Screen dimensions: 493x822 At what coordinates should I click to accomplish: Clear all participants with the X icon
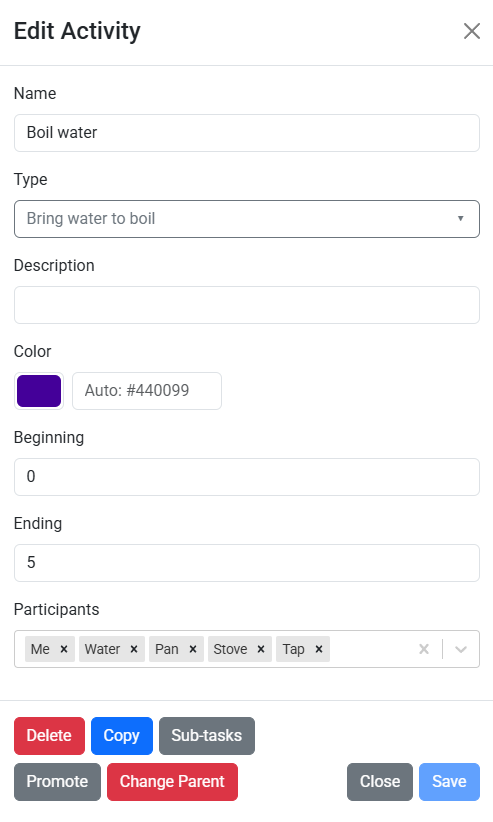(424, 649)
